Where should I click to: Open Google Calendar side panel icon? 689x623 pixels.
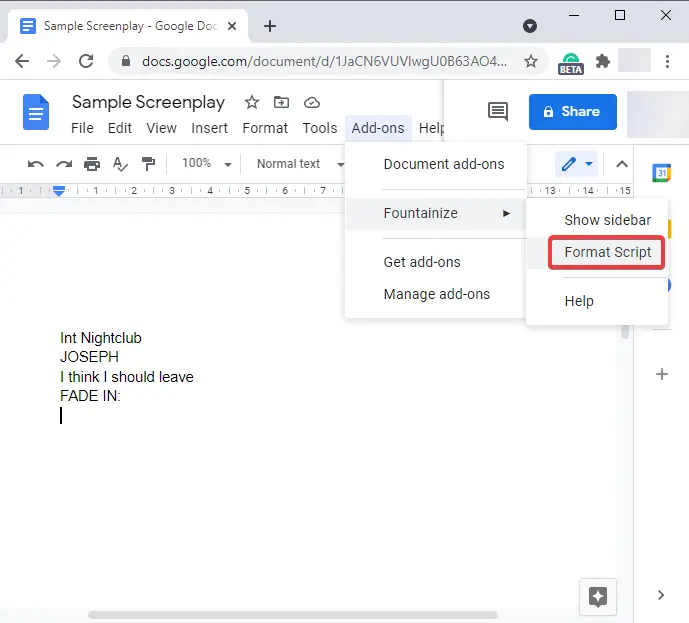pyautogui.click(x=661, y=172)
